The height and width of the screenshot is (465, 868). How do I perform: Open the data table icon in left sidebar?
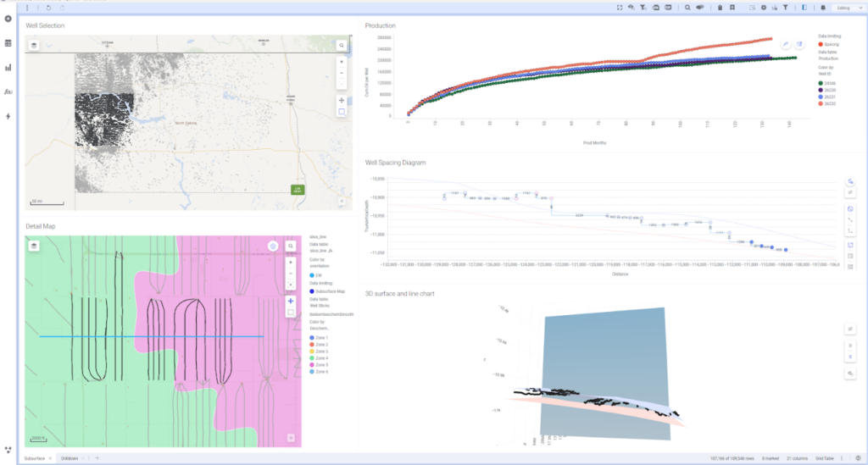(x=8, y=43)
